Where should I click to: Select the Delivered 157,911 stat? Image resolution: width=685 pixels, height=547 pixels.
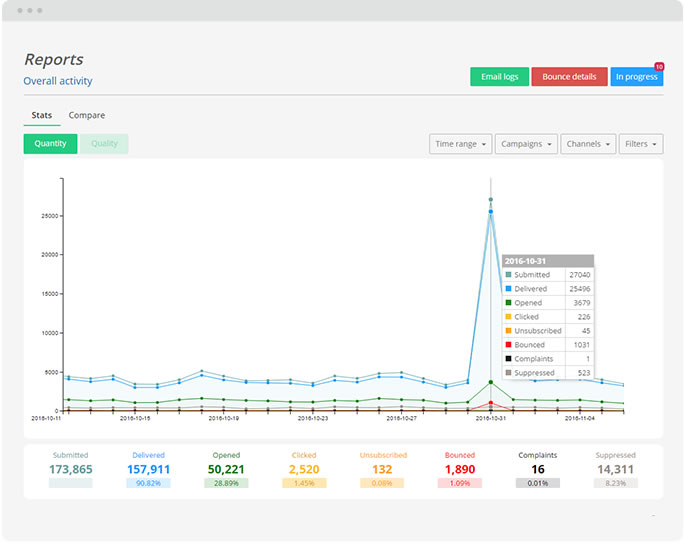click(x=148, y=469)
